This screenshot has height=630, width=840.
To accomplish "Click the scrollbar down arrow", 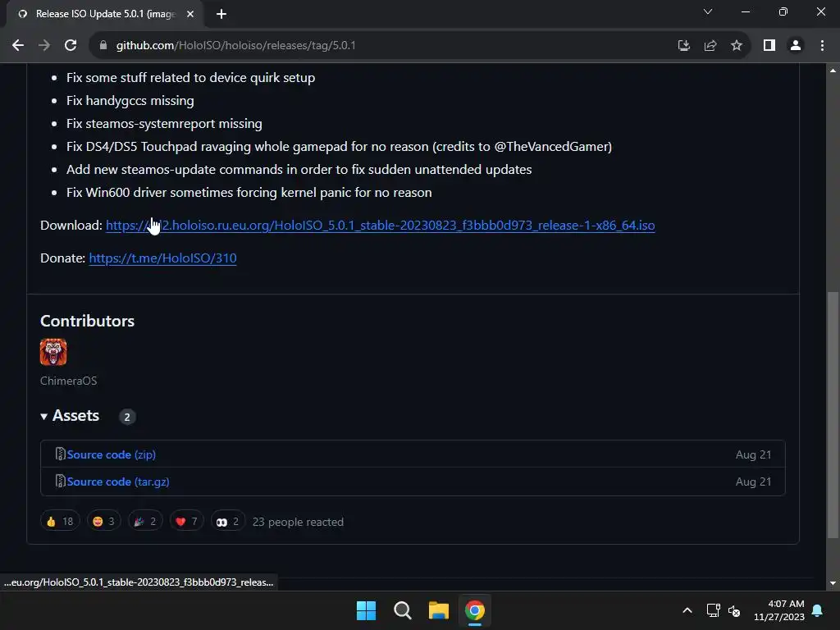I will tap(833, 583).
